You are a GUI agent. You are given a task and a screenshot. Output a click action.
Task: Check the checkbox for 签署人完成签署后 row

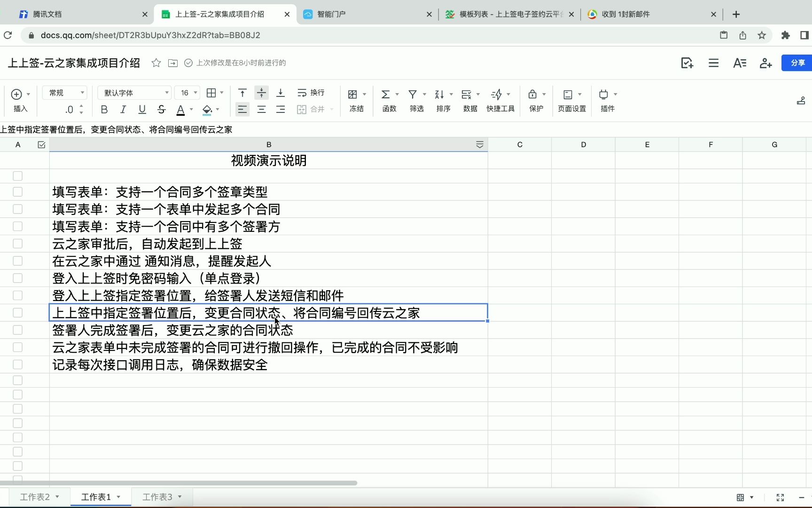pyautogui.click(x=18, y=330)
